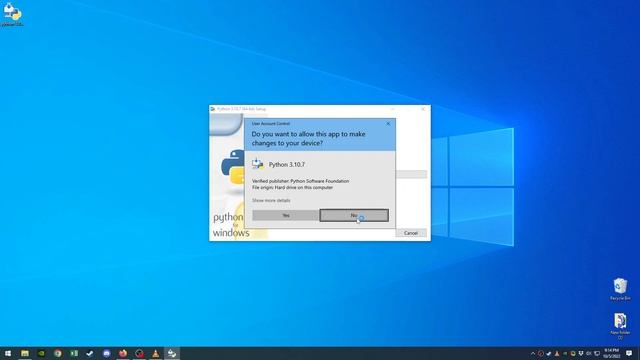Click the Python 3.10.7 program name text
The height and width of the screenshot is (360, 640).
[287, 164]
